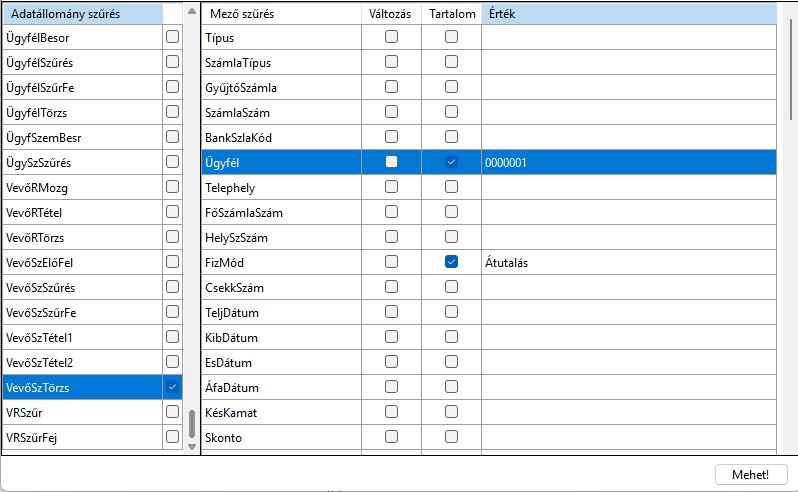Tick the Telephely Tartalom checkbox
The width and height of the screenshot is (798, 492).
click(451, 187)
